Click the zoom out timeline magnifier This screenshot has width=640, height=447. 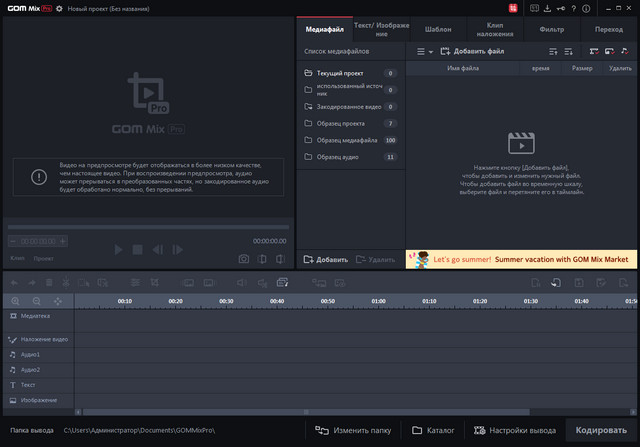[x=36, y=301]
